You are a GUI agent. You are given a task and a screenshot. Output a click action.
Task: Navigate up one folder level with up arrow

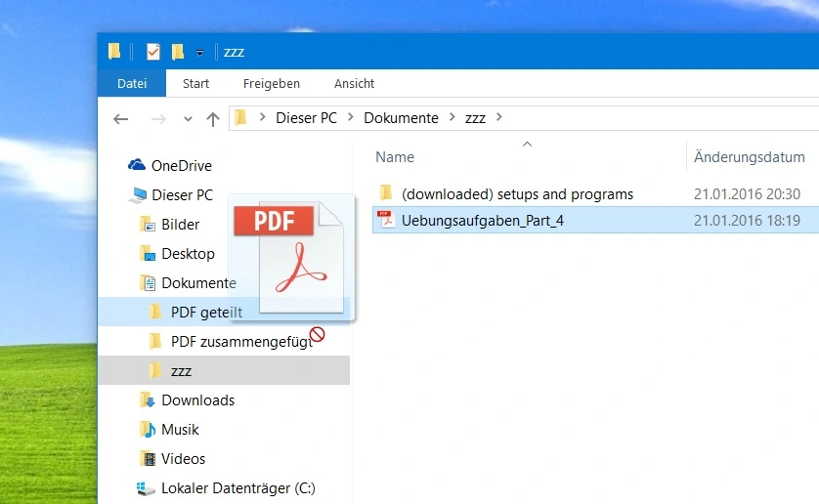[x=213, y=119]
